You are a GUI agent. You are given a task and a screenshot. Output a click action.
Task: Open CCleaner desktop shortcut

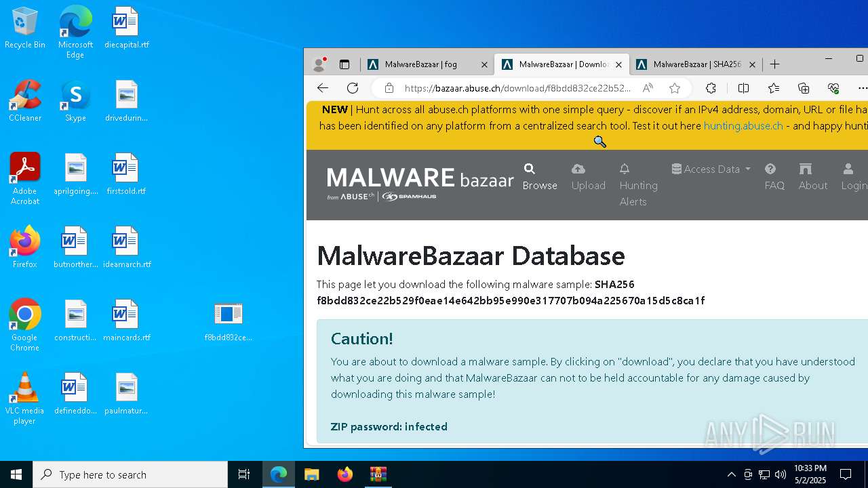[x=24, y=101]
